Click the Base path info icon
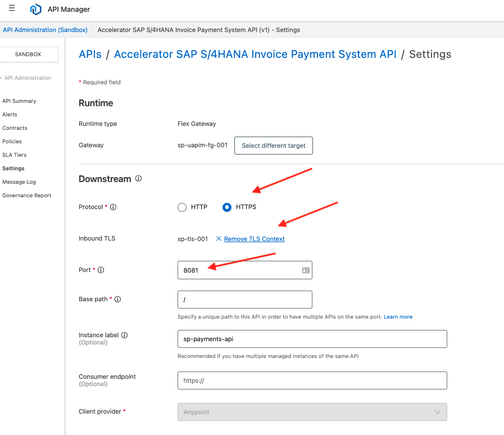This screenshot has height=435, width=504. point(117,300)
